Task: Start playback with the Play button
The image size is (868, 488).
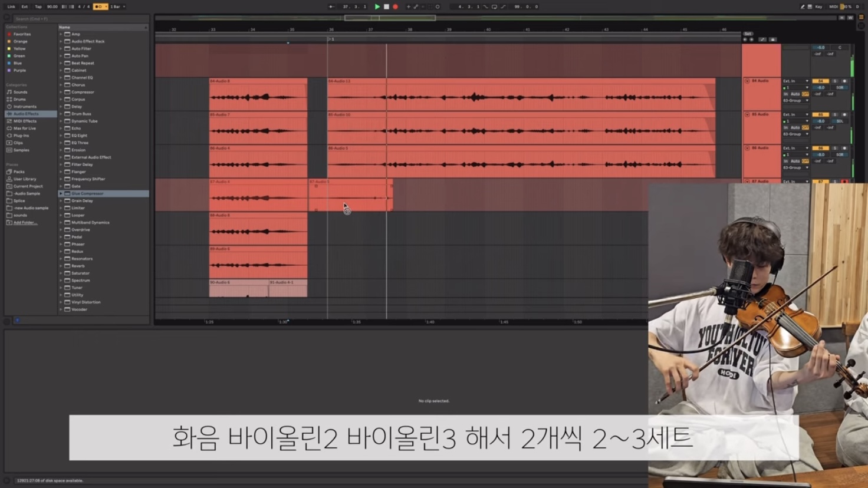Action: (x=377, y=6)
